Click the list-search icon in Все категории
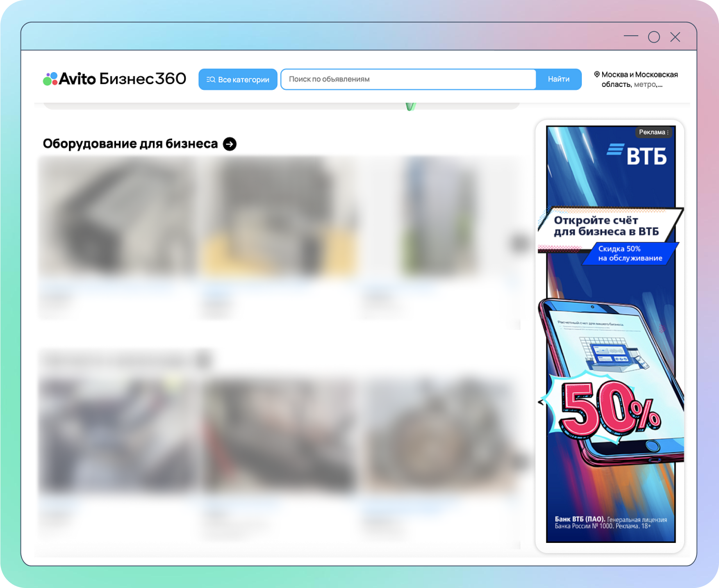 211,80
